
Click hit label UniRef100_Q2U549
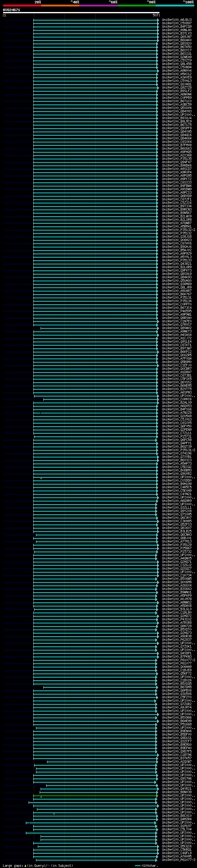[x=177, y=416]
